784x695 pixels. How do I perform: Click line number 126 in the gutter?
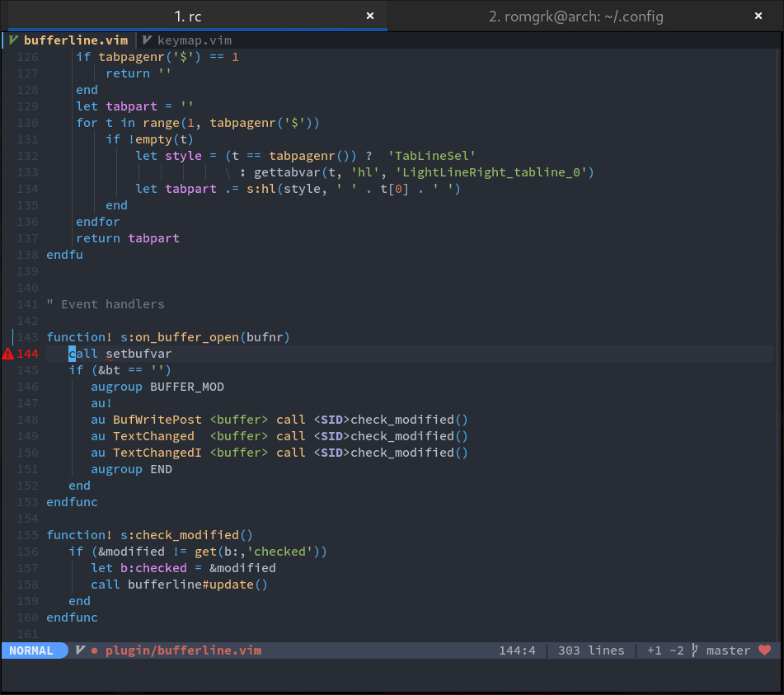[27, 57]
